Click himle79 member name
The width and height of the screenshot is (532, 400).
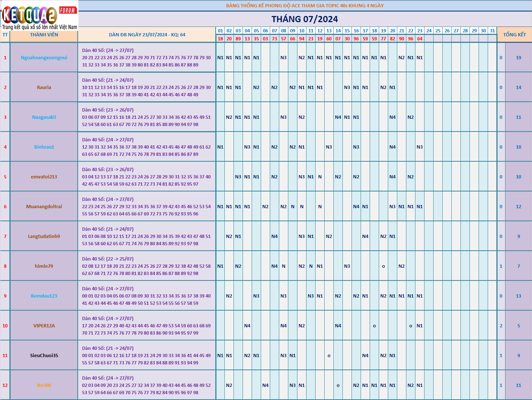[44, 266]
